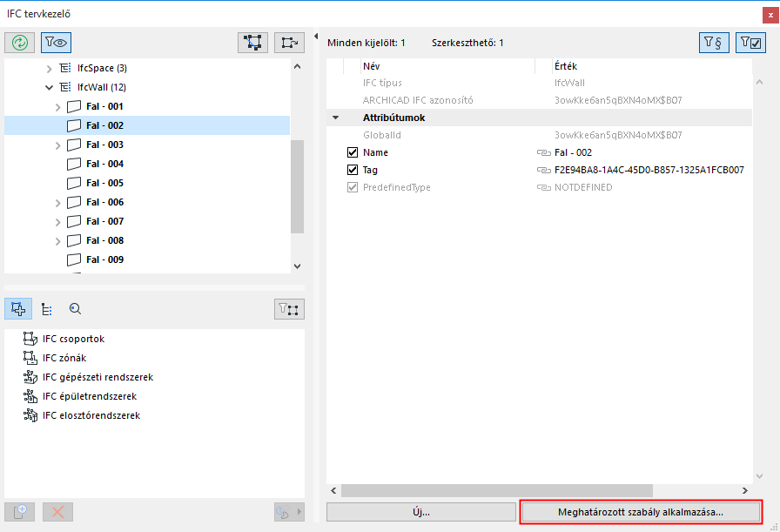Screen dimensions: 780x532
Task: Click the IFC épületrendszerek icon
Action: pos(30,396)
